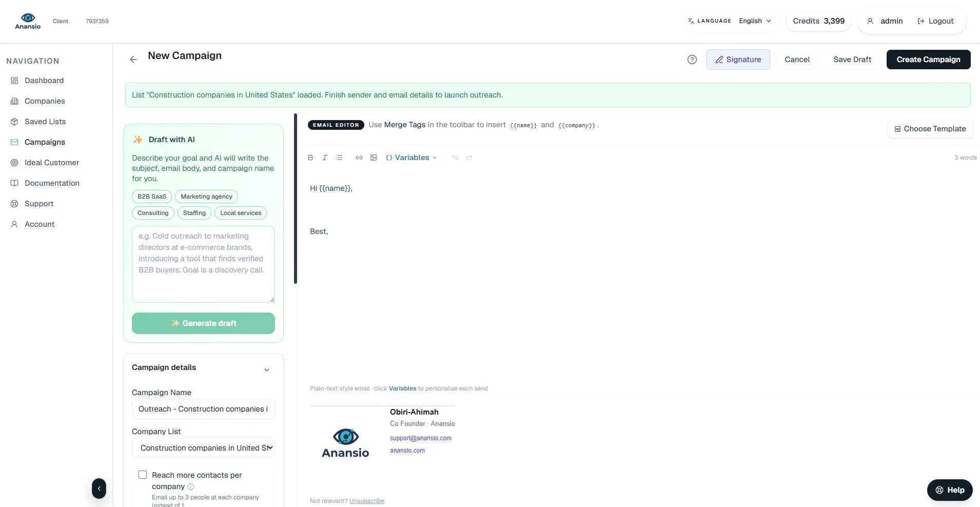This screenshot has height=507, width=980.
Task: Click the Cancel button
Action: pos(797,60)
